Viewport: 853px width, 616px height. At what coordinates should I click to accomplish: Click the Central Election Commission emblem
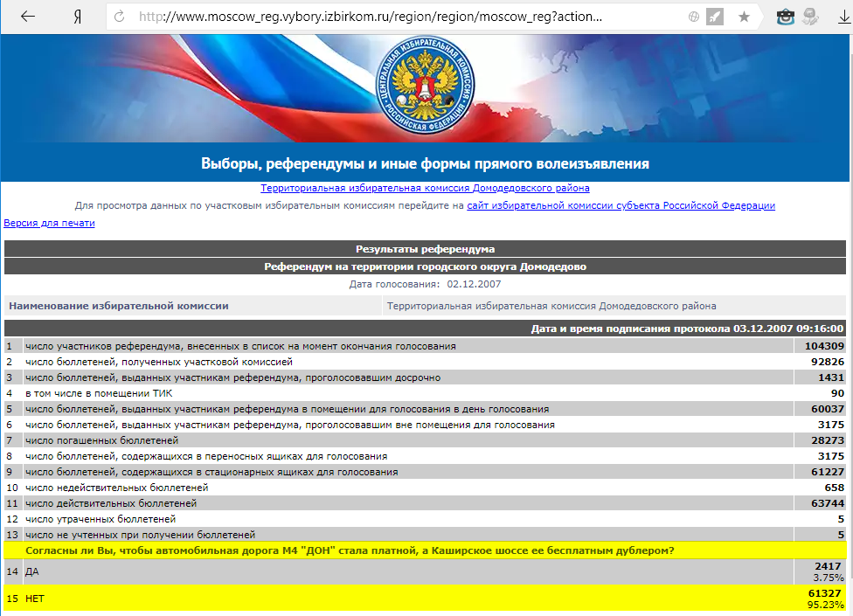click(425, 87)
